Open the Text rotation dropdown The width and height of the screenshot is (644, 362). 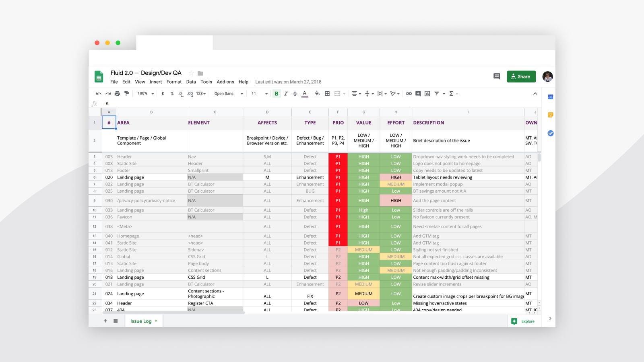click(x=395, y=94)
